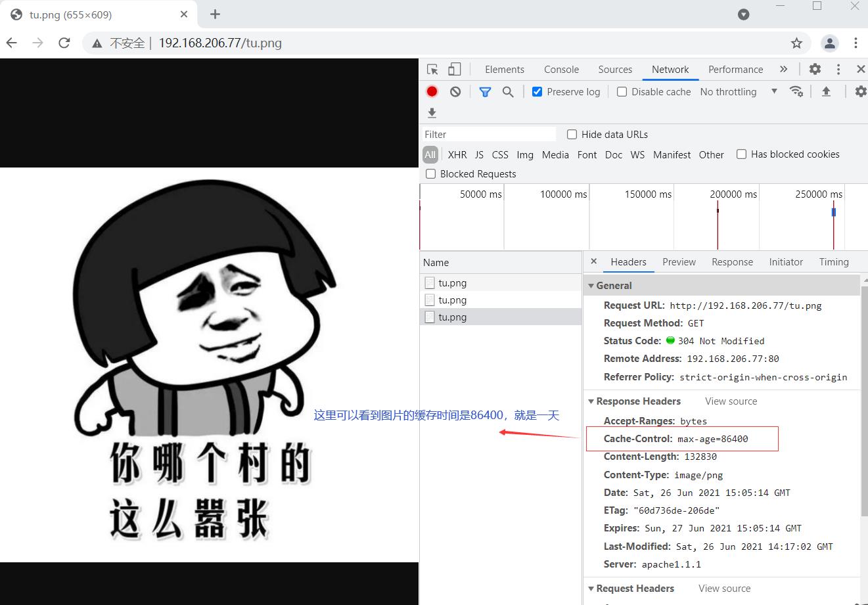Toggle the network filter funnel icon

click(485, 92)
